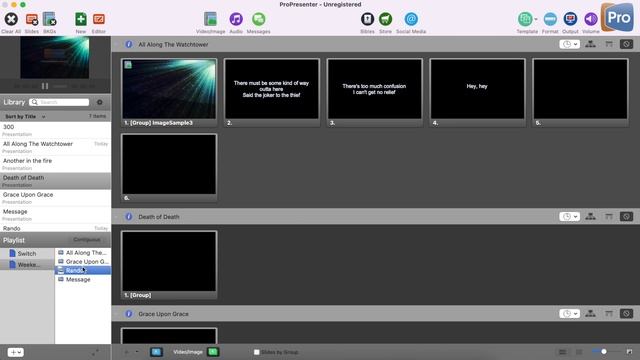
Task: Click the display layout icon on Death of Death header
Action: click(x=609, y=216)
